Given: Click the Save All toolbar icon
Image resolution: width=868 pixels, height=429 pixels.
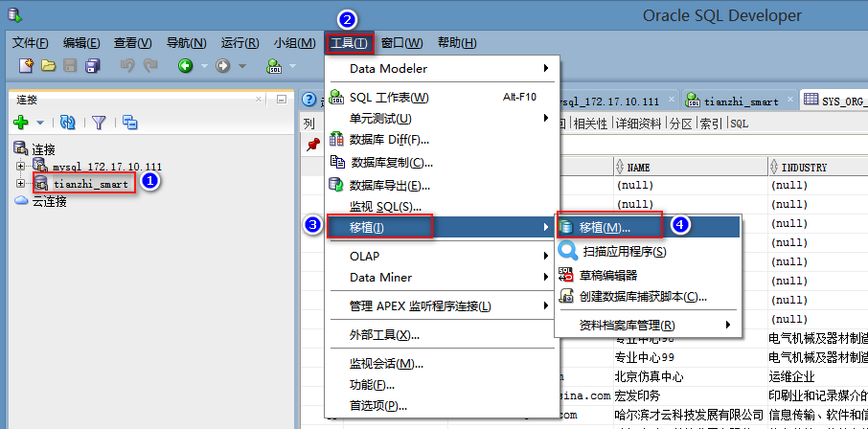Looking at the screenshot, I should [91, 66].
